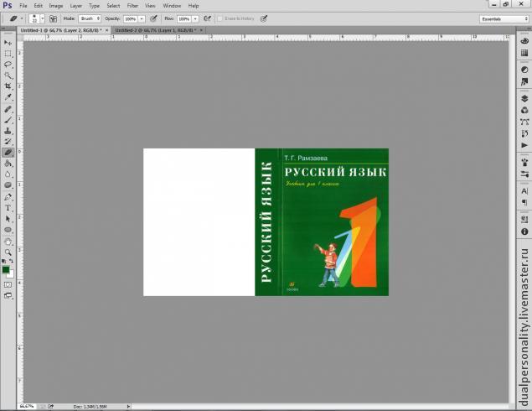Screen dimensions: 532x411
Task: Open the Filter menu
Action: (132, 5)
